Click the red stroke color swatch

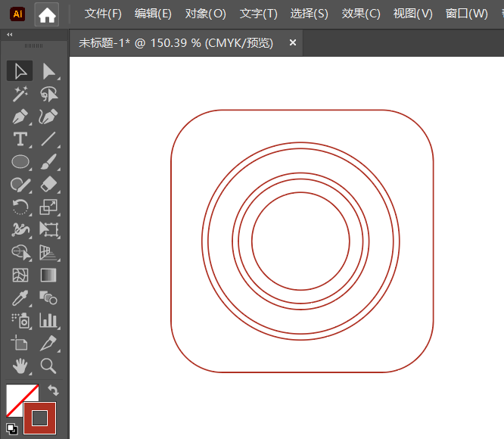(39, 418)
